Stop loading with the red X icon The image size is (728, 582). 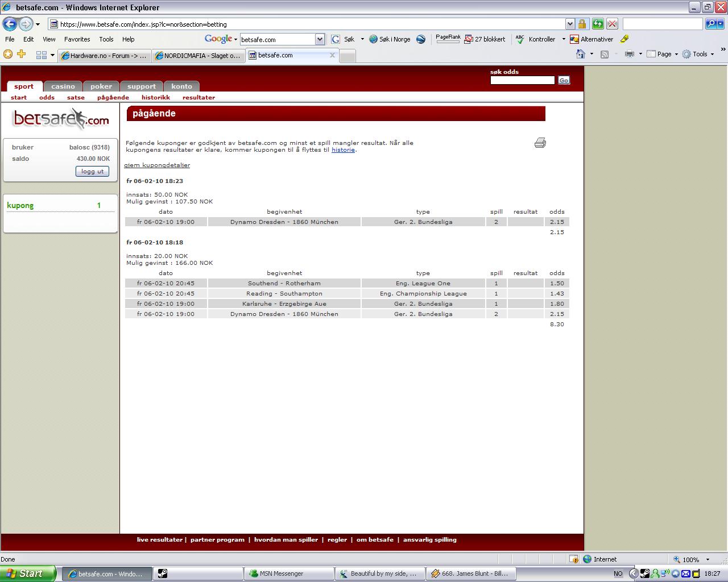(x=612, y=24)
